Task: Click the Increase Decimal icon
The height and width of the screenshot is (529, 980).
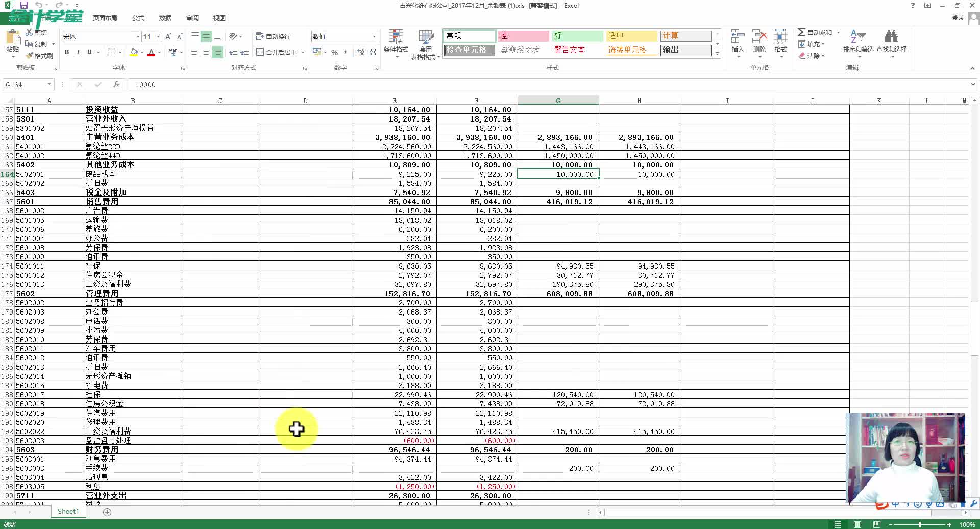Action: tap(361, 52)
